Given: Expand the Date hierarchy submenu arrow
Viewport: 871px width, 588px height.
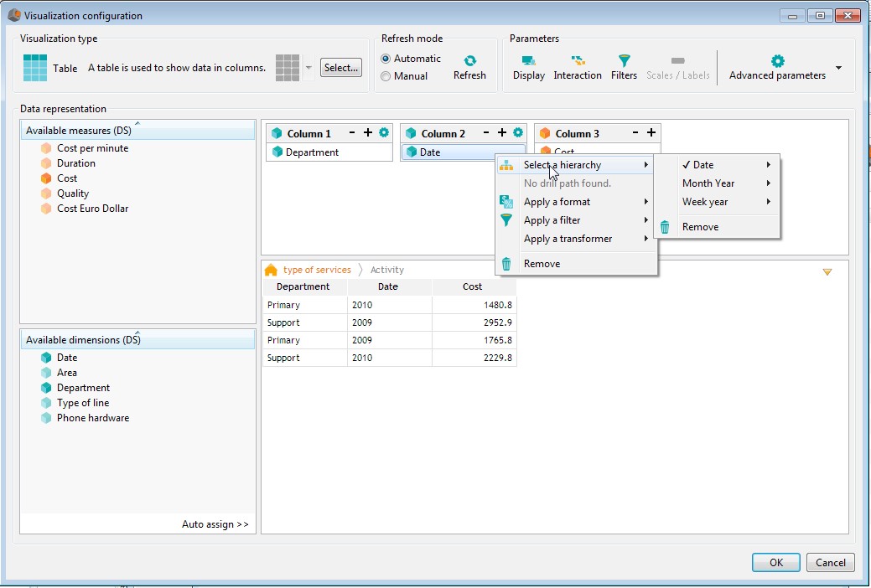Looking at the screenshot, I should click(768, 165).
